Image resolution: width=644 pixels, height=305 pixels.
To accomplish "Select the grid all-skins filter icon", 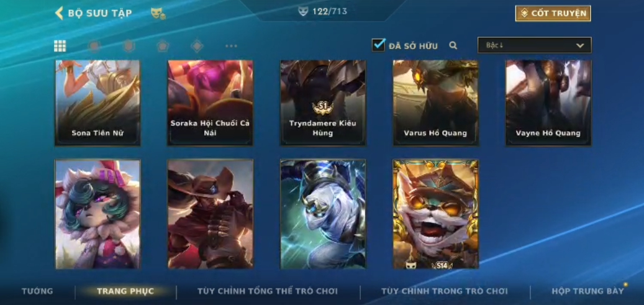I will pos(60,46).
